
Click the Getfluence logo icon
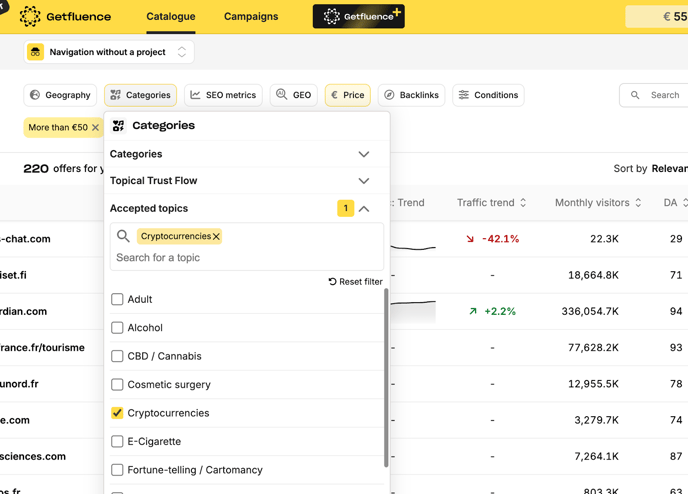(30, 16)
